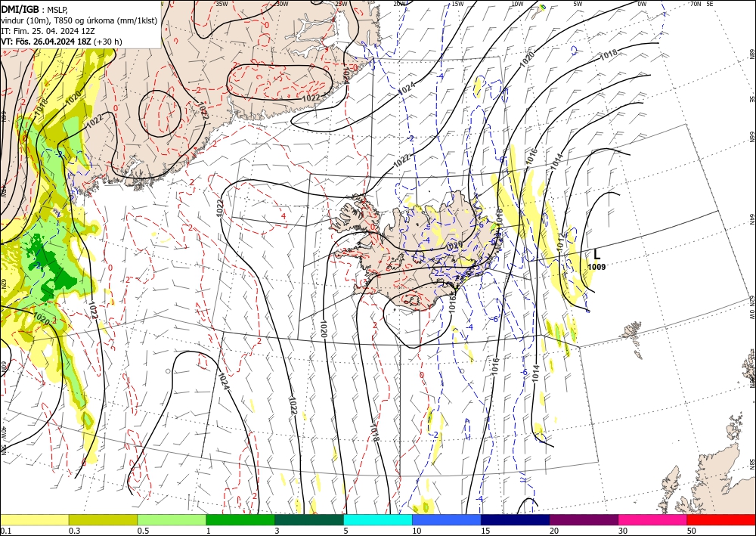756x536 pixels.
Task: Click the '10W' longitude label
Action: 517,4
